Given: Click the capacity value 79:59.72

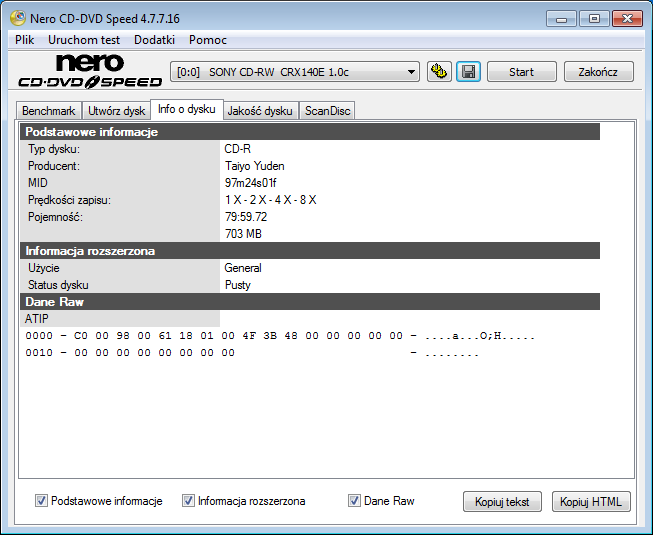Looking at the screenshot, I should (x=246, y=217).
